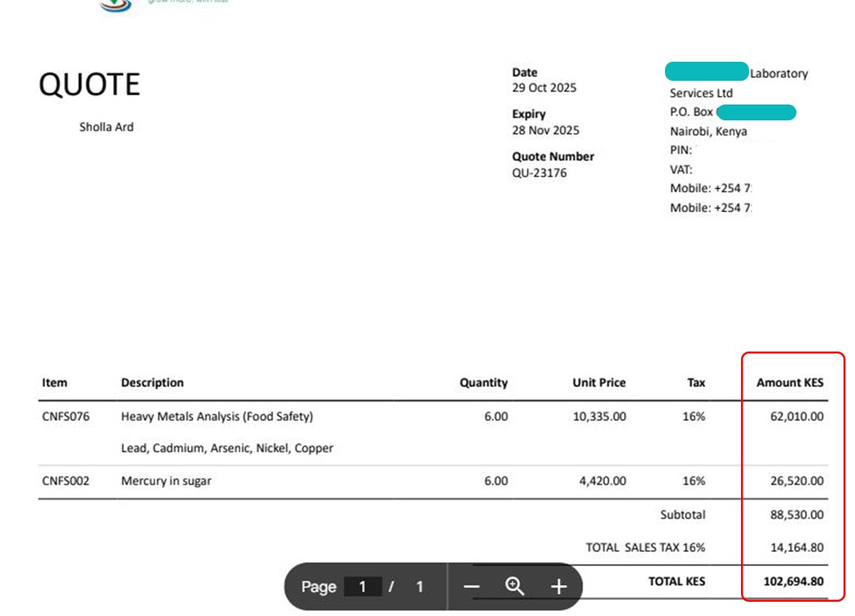This screenshot has width=855, height=616.
Task: Click the current page number field
Action: pyautogui.click(x=363, y=587)
